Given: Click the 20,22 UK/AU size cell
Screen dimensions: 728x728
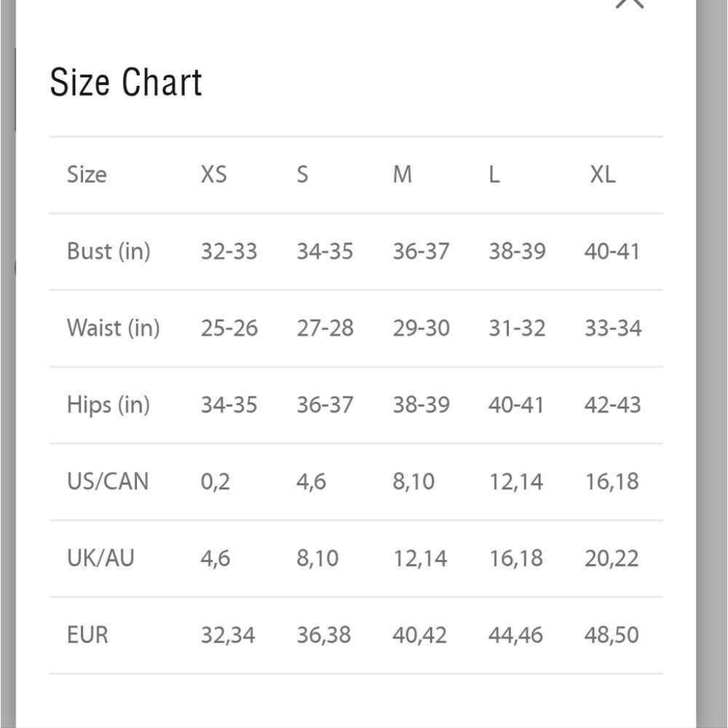Looking at the screenshot, I should click(x=612, y=558).
